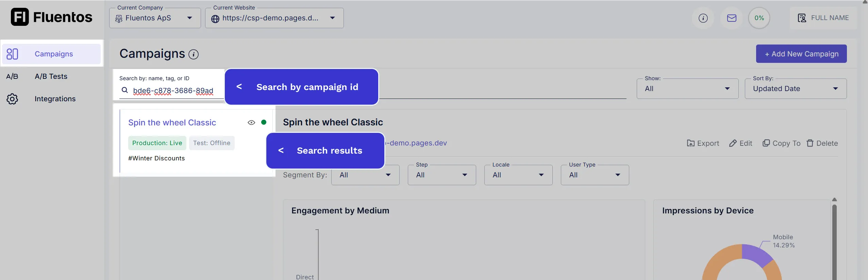
Task: Click the Impressions by Device heading
Action: point(708,211)
